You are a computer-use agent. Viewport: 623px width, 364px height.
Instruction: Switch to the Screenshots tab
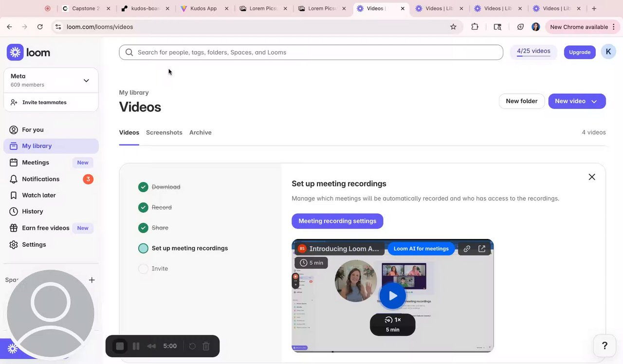pyautogui.click(x=164, y=132)
